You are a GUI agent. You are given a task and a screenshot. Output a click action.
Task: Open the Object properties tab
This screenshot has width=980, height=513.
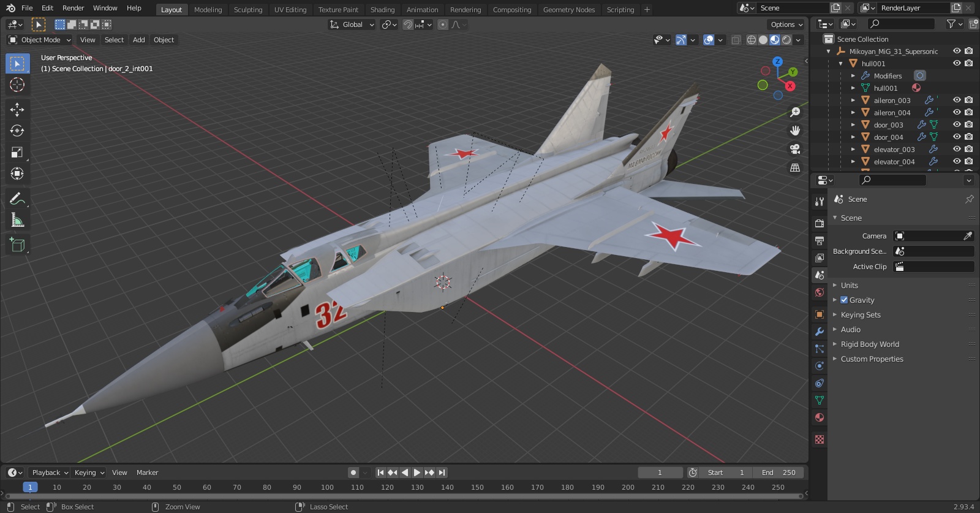820,314
